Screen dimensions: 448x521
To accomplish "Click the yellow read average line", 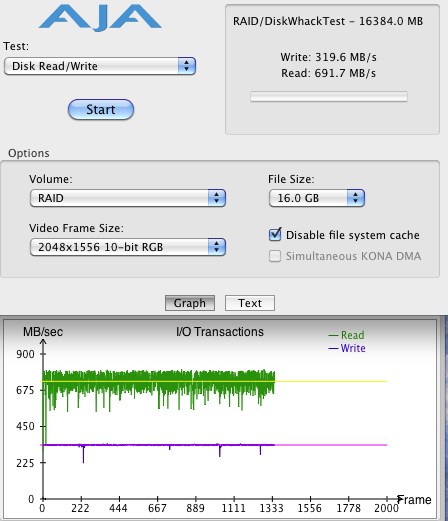I will [330, 381].
